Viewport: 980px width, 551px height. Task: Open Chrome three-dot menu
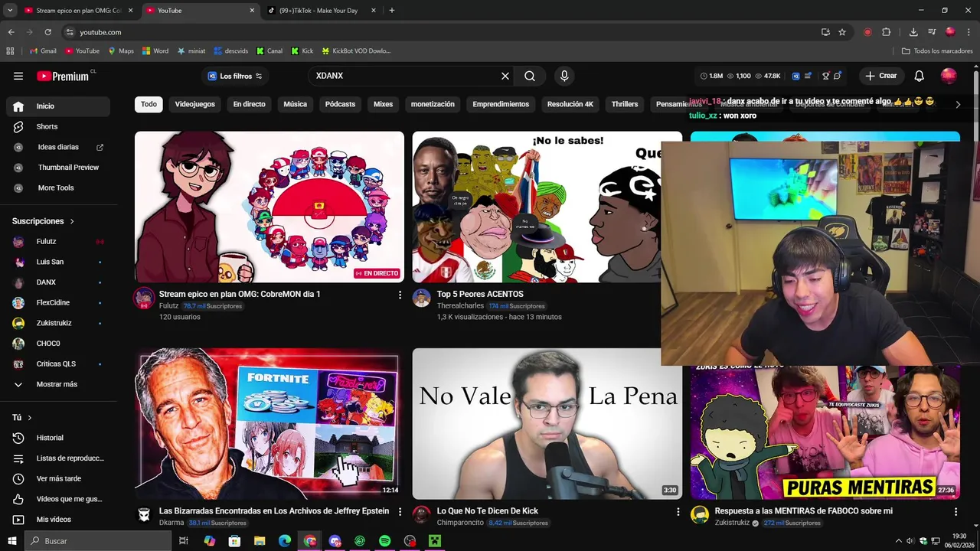pyautogui.click(x=969, y=32)
